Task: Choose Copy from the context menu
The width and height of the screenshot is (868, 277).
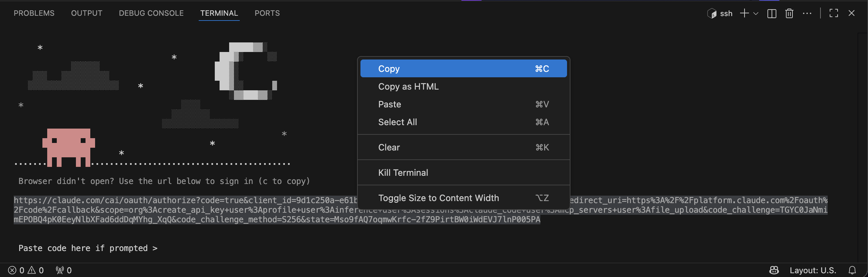Action: (x=463, y=69)
